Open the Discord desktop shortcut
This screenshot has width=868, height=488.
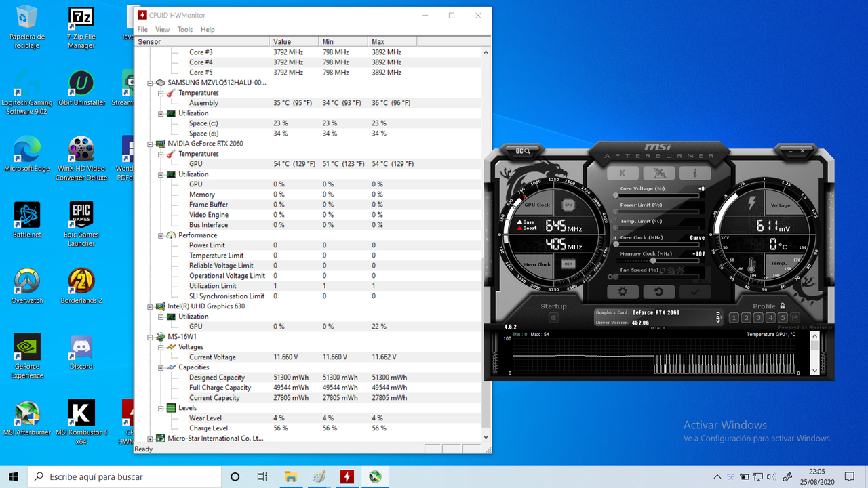[81, 352]
